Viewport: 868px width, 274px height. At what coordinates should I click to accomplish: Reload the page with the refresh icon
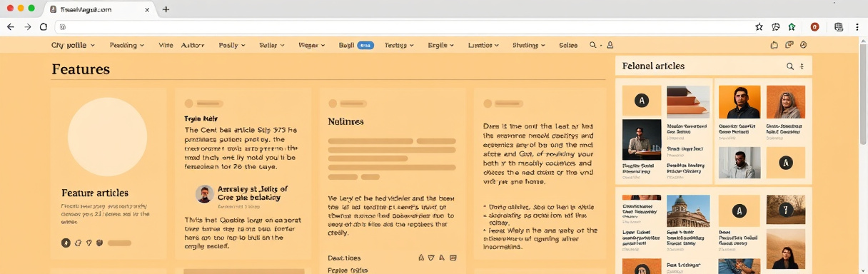[x=44, y=26]
